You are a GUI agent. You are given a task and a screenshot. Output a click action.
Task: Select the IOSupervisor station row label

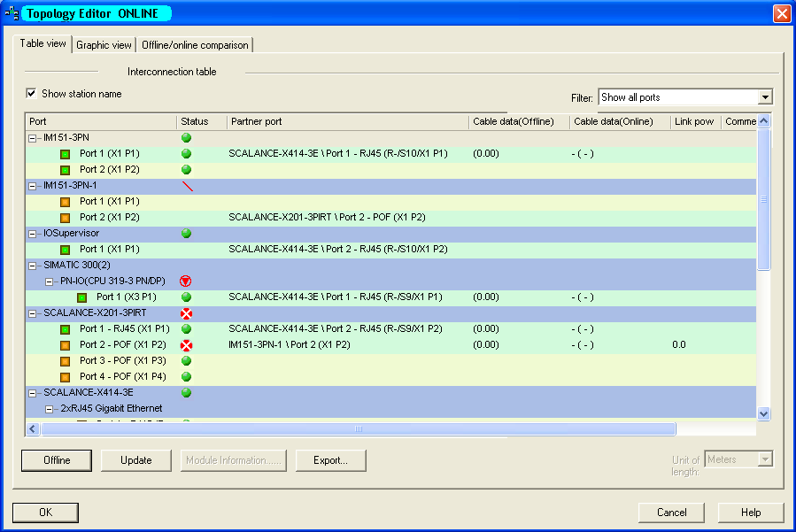(x=71, y=233)
